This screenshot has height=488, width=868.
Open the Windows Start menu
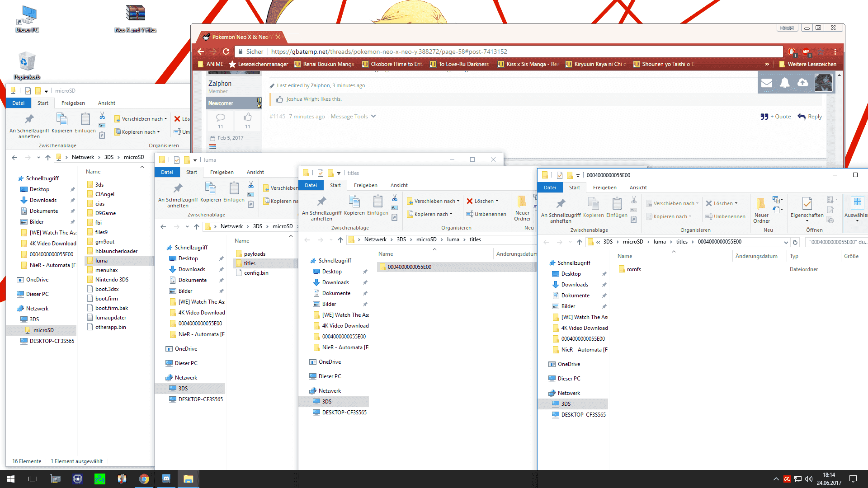11,479
